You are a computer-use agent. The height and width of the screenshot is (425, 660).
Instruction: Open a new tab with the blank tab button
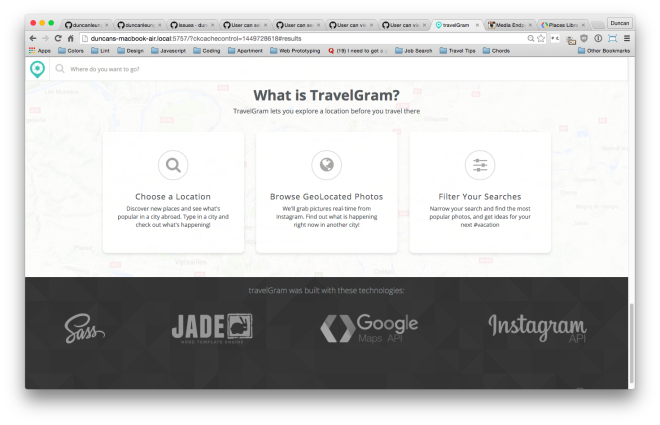598,25
